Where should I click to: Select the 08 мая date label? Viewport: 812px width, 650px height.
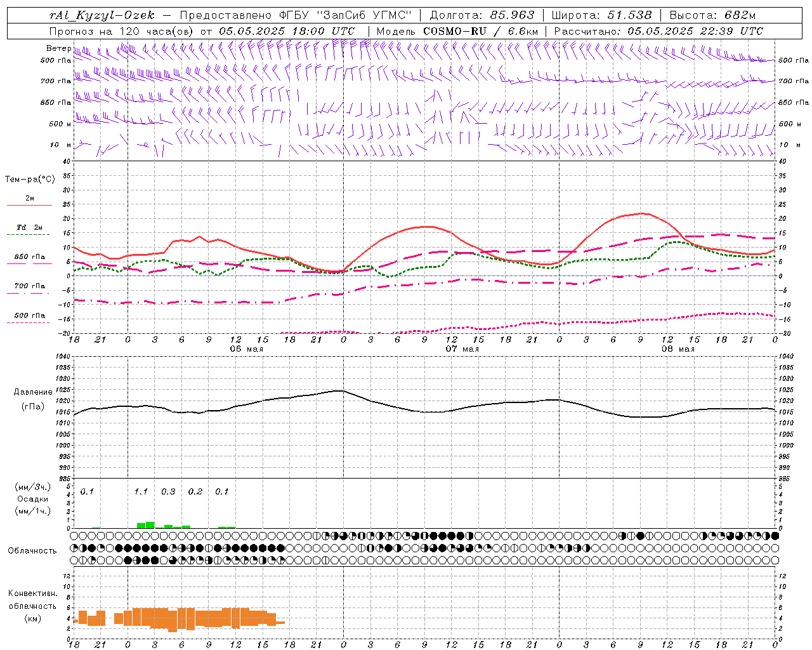click(678, 348)
